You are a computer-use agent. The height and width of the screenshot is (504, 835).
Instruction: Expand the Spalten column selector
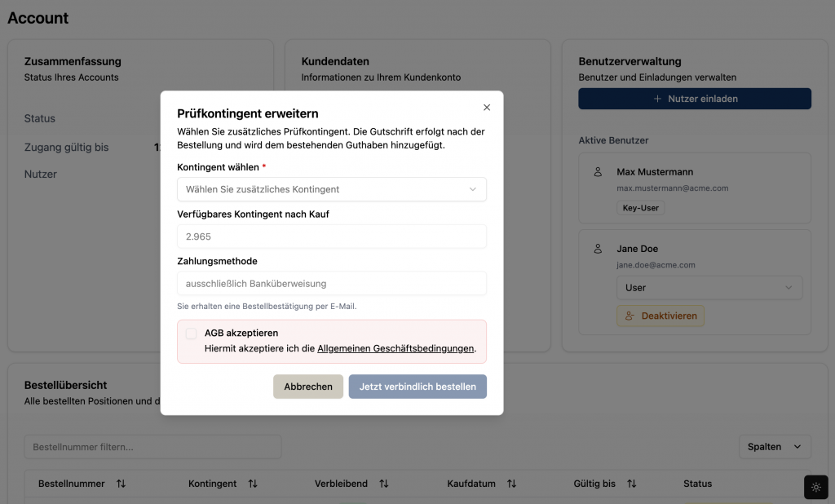[774, 447]
